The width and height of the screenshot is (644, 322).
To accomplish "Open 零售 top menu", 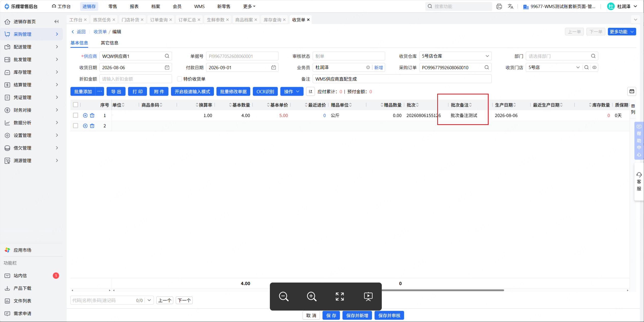I will pos(113,6).
